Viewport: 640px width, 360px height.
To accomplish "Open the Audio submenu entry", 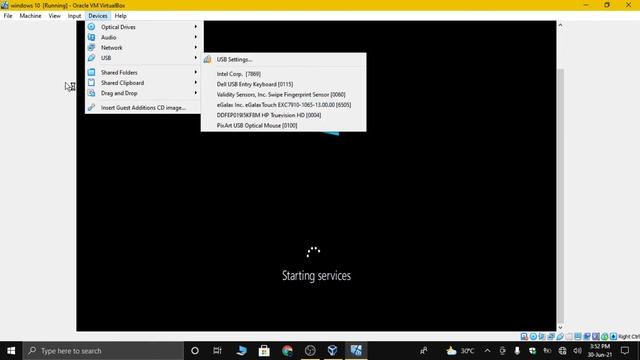I will pyautogui.click(x=142, y=37).
